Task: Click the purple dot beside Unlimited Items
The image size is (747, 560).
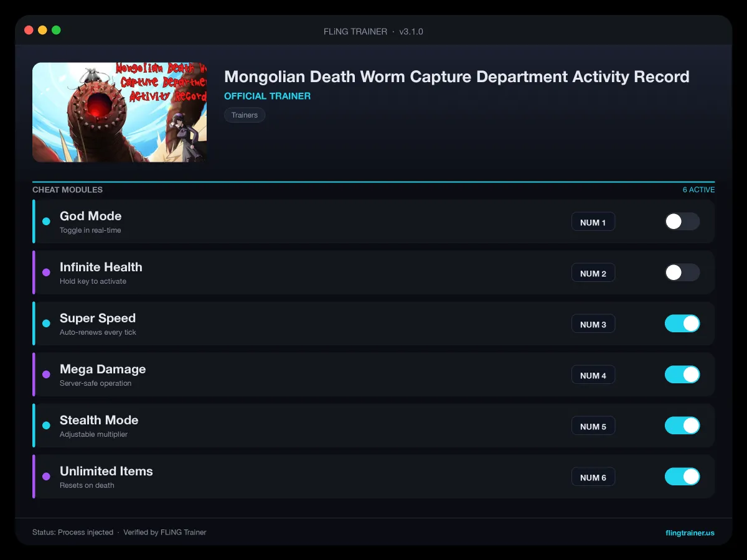Action: point(46,477)
